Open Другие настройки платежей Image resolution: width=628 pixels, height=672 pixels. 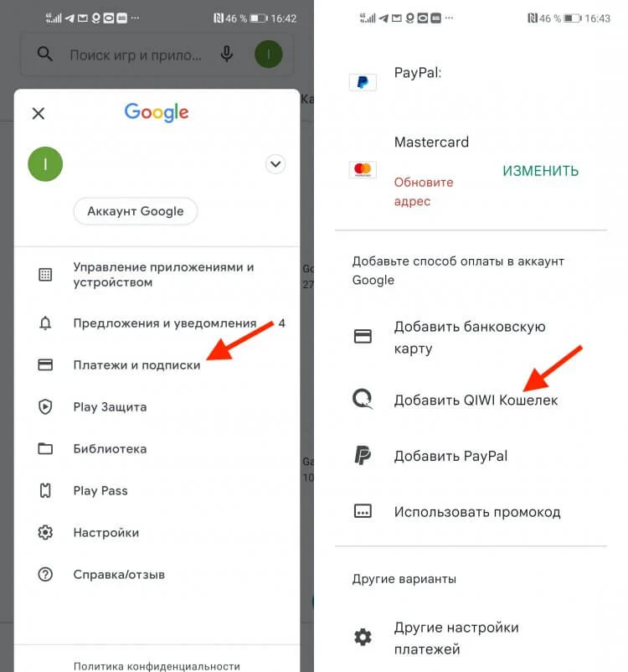coord(471,638)
